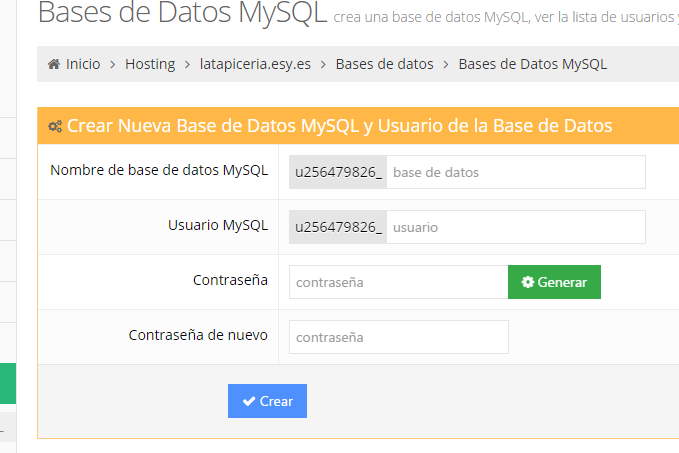The height and width of the screenshot is (453, 679).
Task: Click the checkmark icon on Crear button
Action: [249, 401]
